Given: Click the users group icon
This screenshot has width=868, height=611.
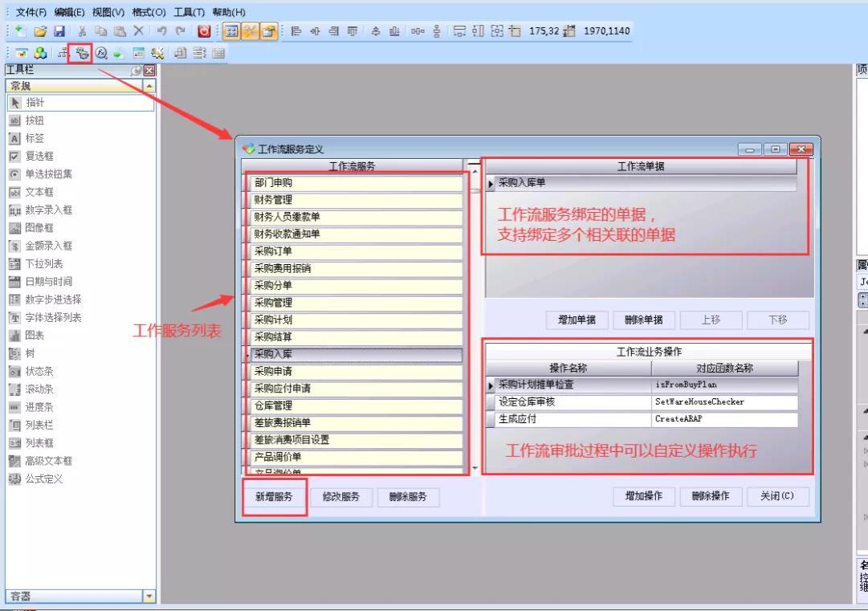Looking at the screenshot, I should point(40,53).
